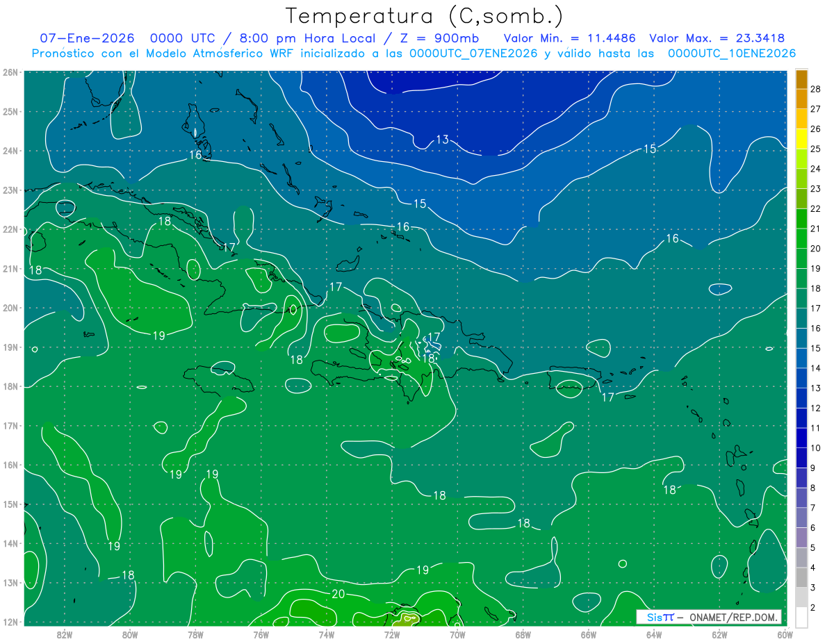The image size is (834, 644).
Task: Click the 64W longitude axis label
Action: (654, 634)
